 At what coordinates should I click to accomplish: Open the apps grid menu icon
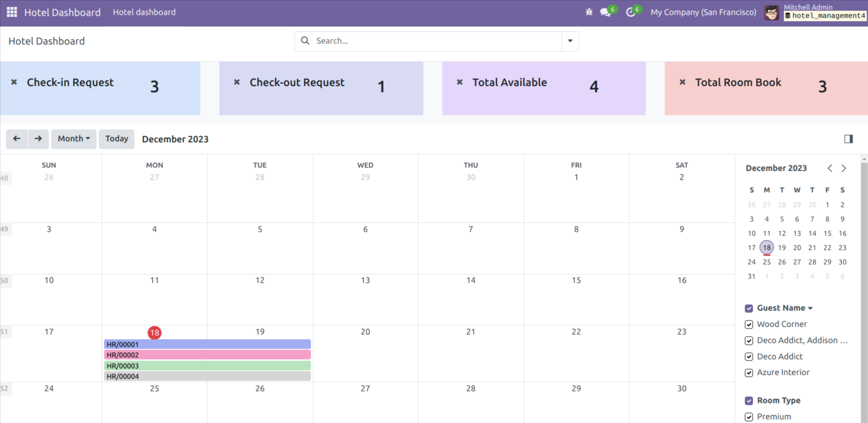pos(12,12)
